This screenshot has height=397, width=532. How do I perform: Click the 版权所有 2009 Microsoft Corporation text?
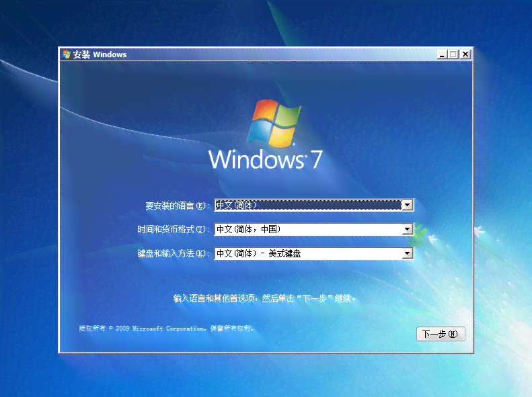[166, 328]
